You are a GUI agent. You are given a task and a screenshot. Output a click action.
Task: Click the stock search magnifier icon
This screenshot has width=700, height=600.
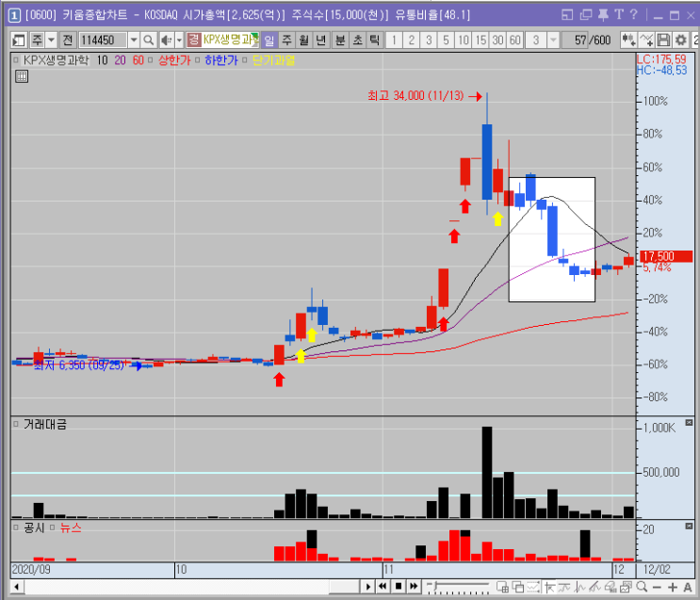[x=148, y=41]
